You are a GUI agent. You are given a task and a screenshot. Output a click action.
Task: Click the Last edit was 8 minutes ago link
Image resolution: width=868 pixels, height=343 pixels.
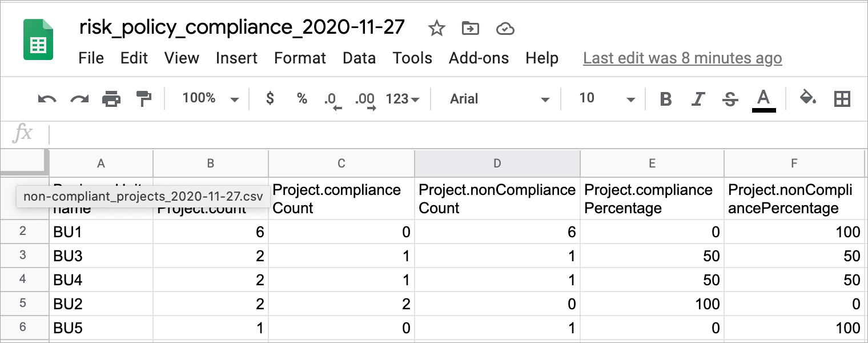[x=682, y=58]
